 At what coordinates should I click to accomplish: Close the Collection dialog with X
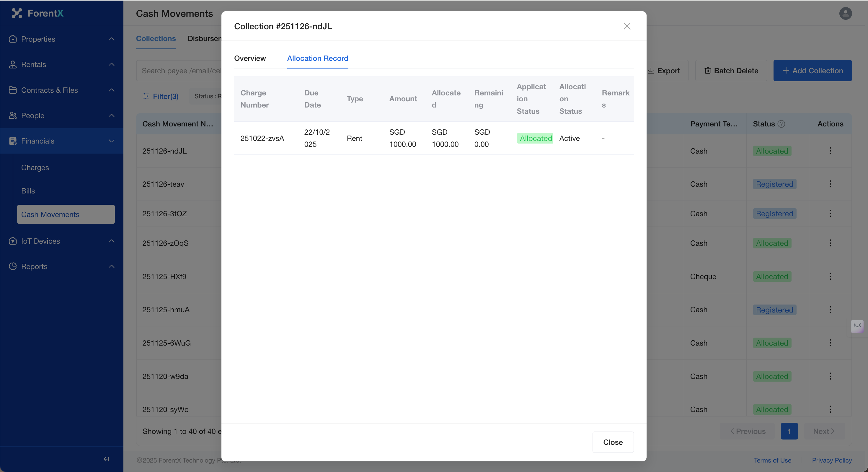(x=627, y=26)
